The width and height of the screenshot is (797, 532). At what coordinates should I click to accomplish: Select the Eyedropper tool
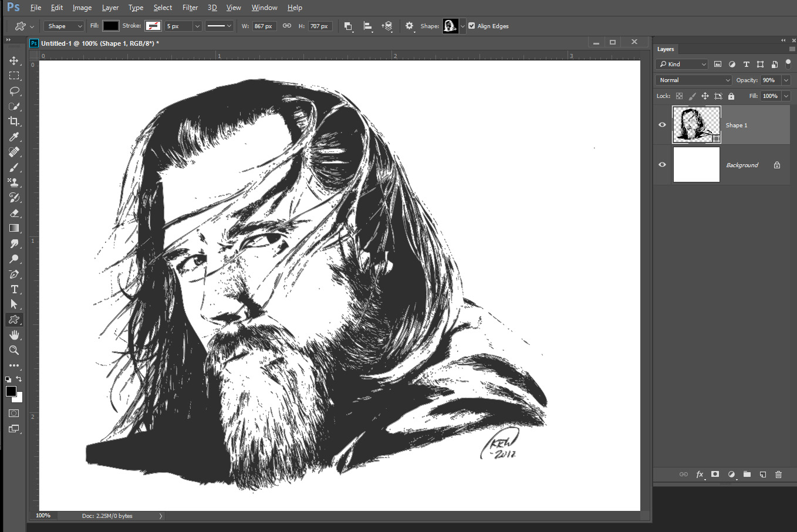click(14, 137)
